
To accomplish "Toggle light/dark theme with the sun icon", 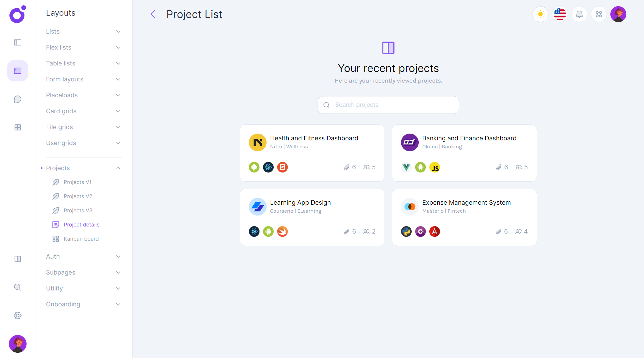I will 540,14.
